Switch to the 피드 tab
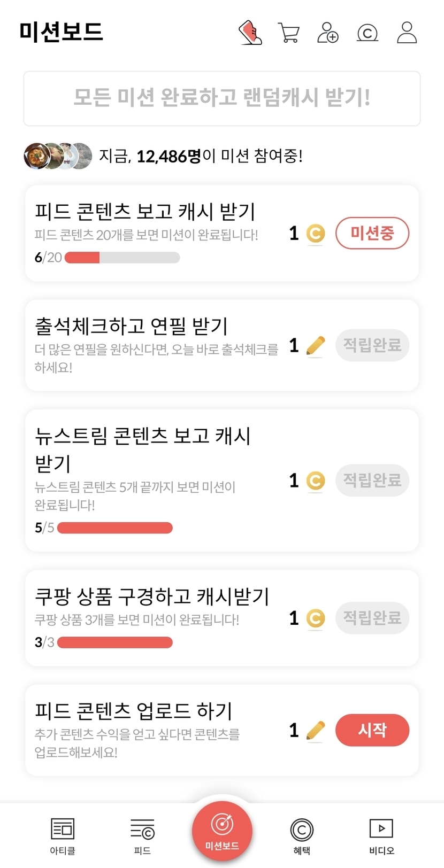The height and width of the screenshot is (868, 444). 142,836
